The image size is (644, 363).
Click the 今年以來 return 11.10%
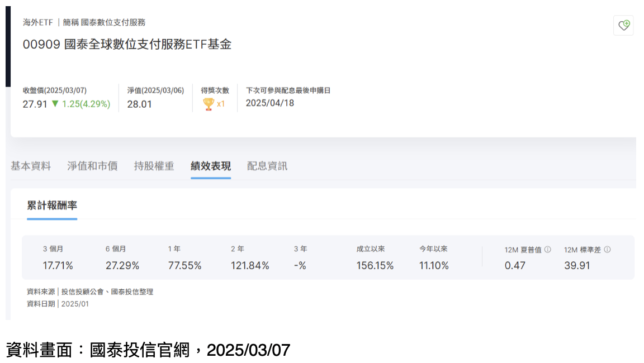tap(434, 266)
